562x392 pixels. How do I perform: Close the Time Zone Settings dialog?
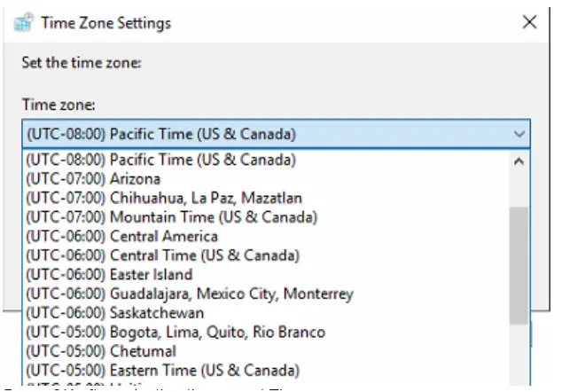[x=529, y=22]
